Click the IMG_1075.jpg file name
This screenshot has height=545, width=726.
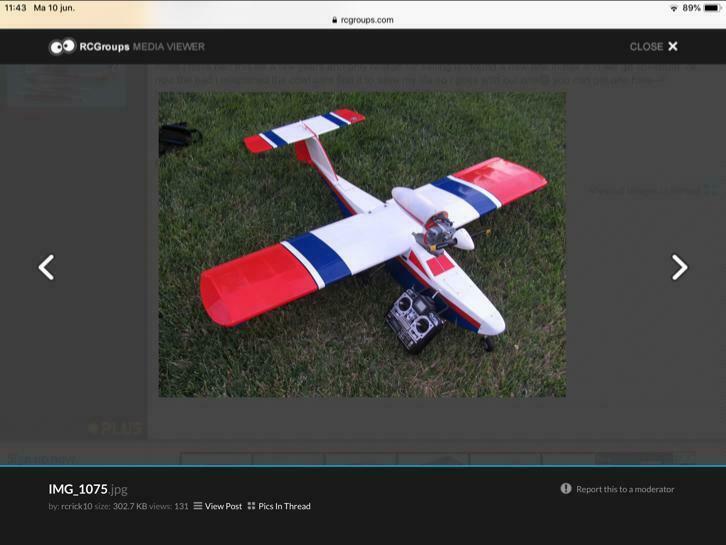click(88, 489)
